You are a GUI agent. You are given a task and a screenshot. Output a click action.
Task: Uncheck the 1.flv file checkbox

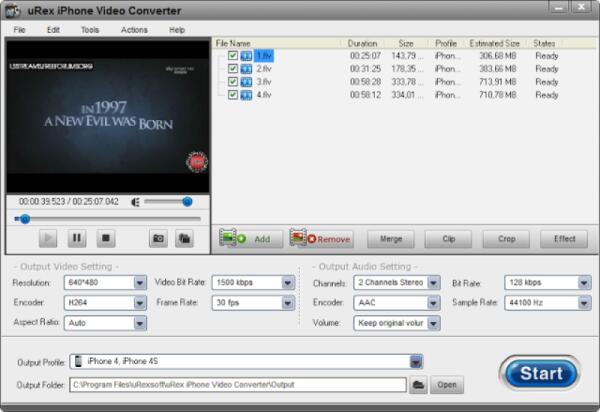tap(233, 56)
